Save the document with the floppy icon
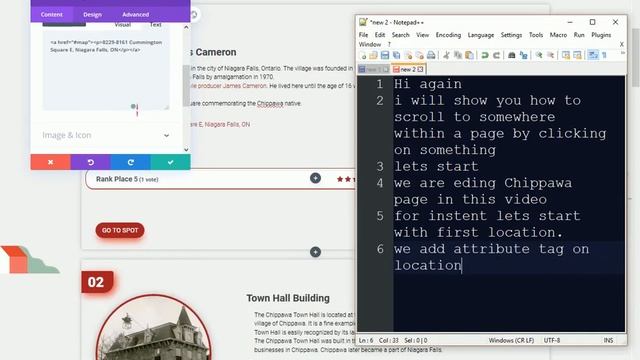This screenshot has width=640, height=360. tap(384, 55)
